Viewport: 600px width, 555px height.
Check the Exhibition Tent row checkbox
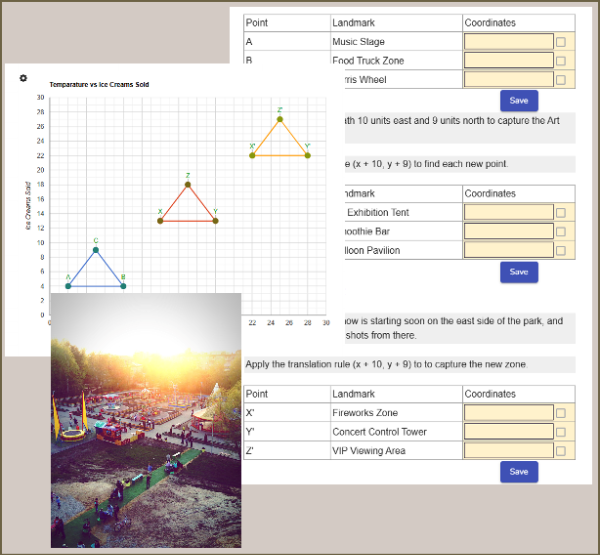(560, 213)
